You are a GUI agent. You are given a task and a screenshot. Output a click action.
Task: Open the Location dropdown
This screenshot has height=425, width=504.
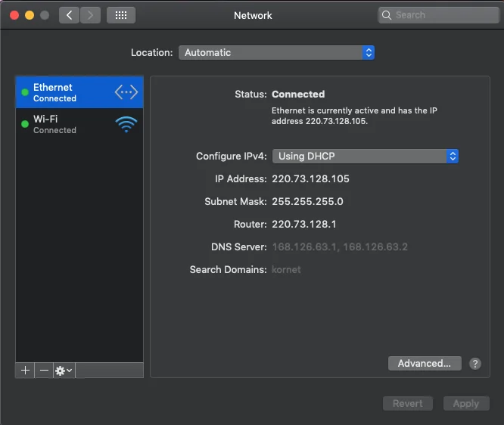click(x=276, y=53)
